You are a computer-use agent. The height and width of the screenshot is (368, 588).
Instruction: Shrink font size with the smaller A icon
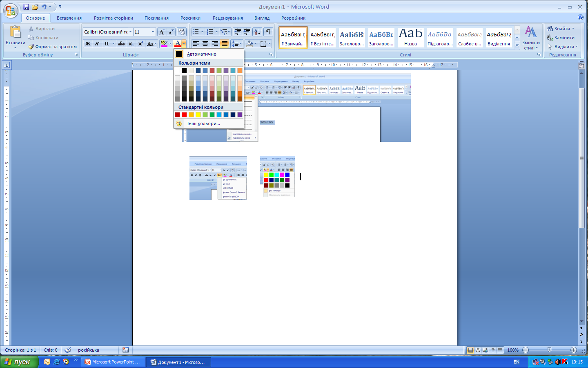(171, 32)
